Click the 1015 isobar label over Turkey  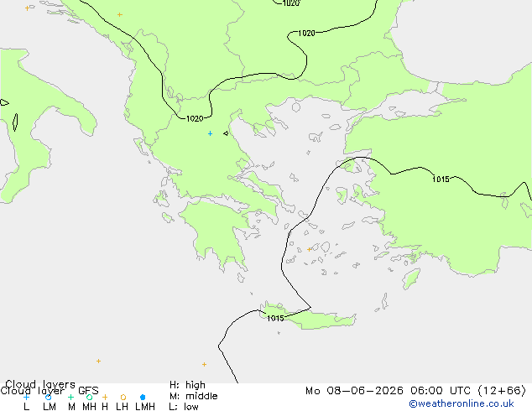coord(441,179)
